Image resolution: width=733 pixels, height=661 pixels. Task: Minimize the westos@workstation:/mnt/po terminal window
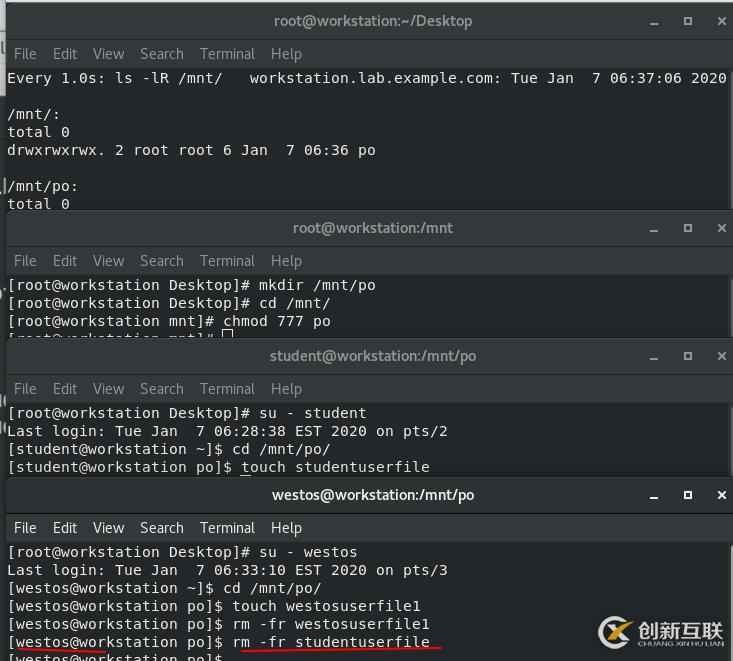coord(654,496)
